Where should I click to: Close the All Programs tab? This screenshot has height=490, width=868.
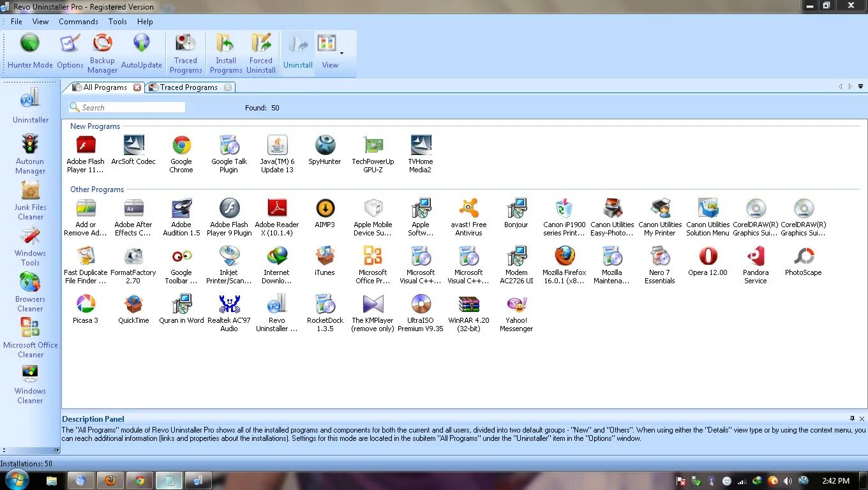137,87
